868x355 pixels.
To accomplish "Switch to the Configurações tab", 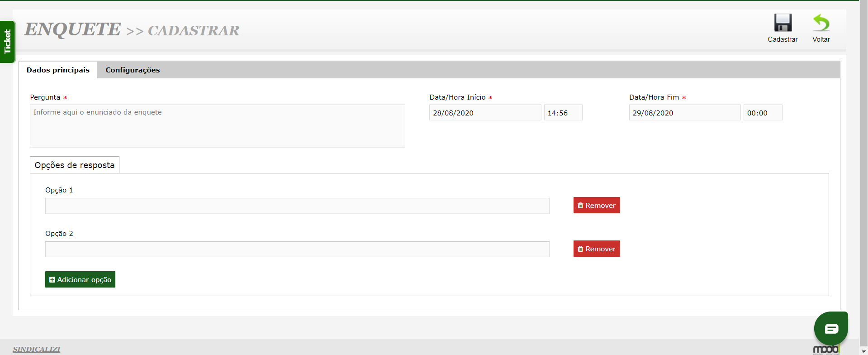I will pos(133,70).
